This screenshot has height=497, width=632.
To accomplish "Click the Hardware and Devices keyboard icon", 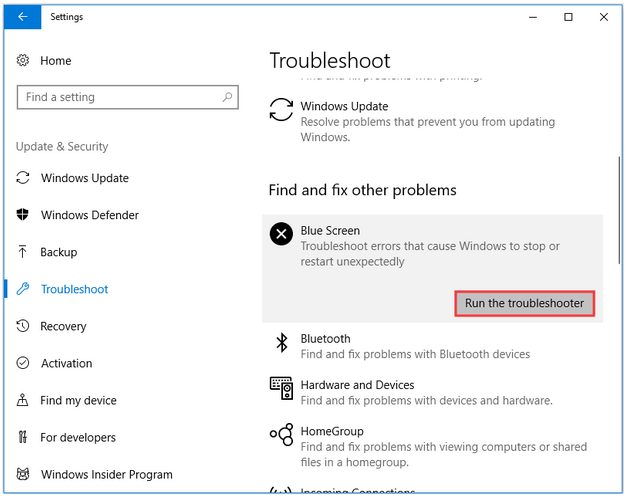I will tap(281, 388).
